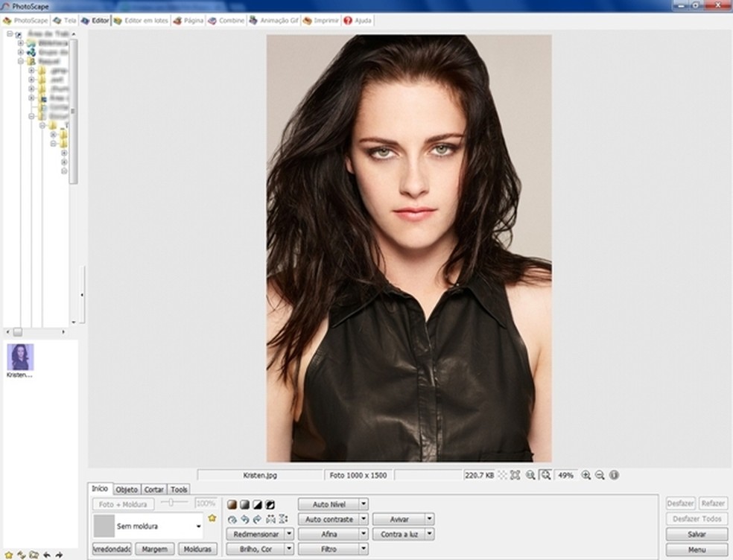
Task: Click the yellow star favorite frame icon
Action: pyautogui.click(x=212, y=518)
